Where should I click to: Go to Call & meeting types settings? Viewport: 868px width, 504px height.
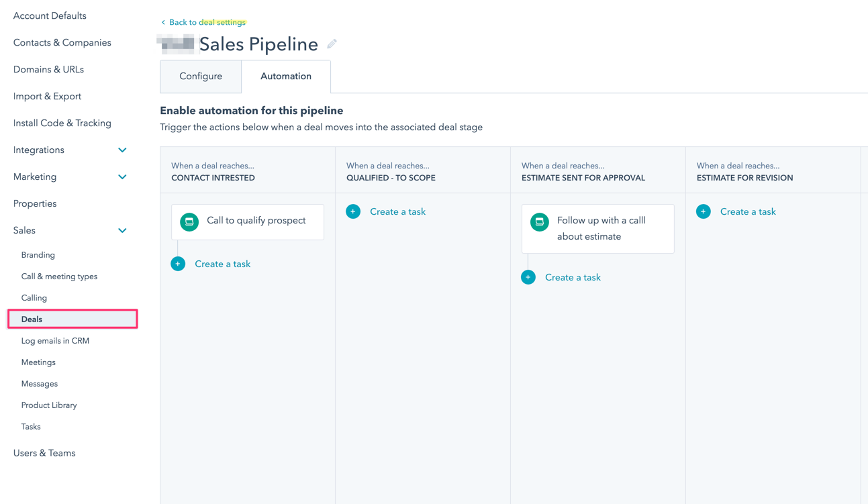[59, 276]
